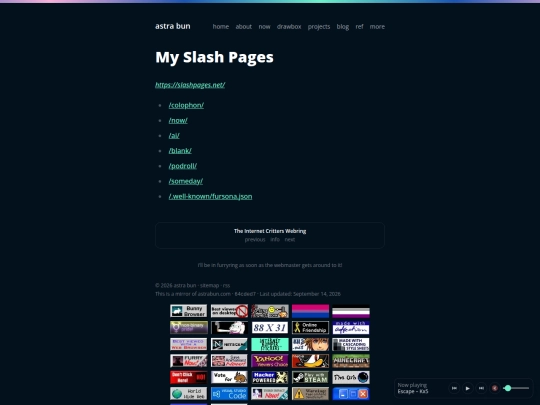Open the /ai/ page link
Image resolution: width=540 pixels, height=405 pixels.
coord(174,135)
